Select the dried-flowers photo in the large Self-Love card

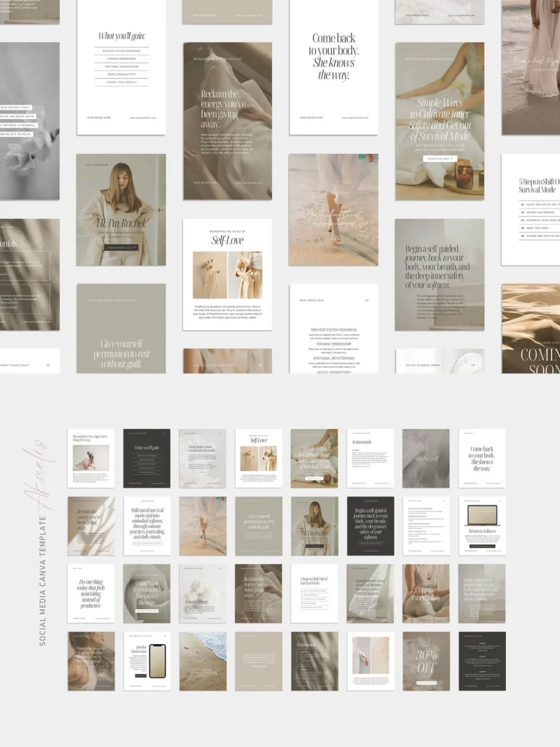[209, 275]
